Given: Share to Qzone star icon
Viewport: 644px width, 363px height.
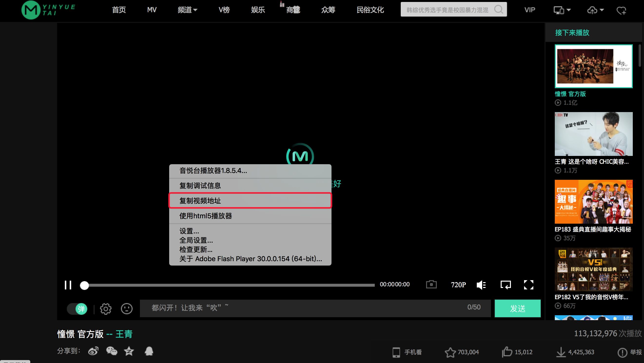Looking at the screenshot, I should pyautogui.click(x=129, y=351).
